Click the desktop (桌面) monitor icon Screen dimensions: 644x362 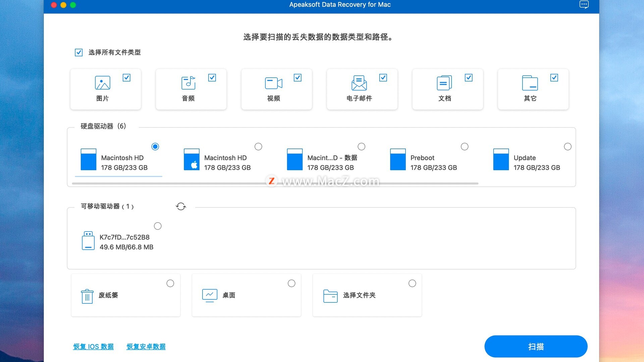tap(210, 296)
